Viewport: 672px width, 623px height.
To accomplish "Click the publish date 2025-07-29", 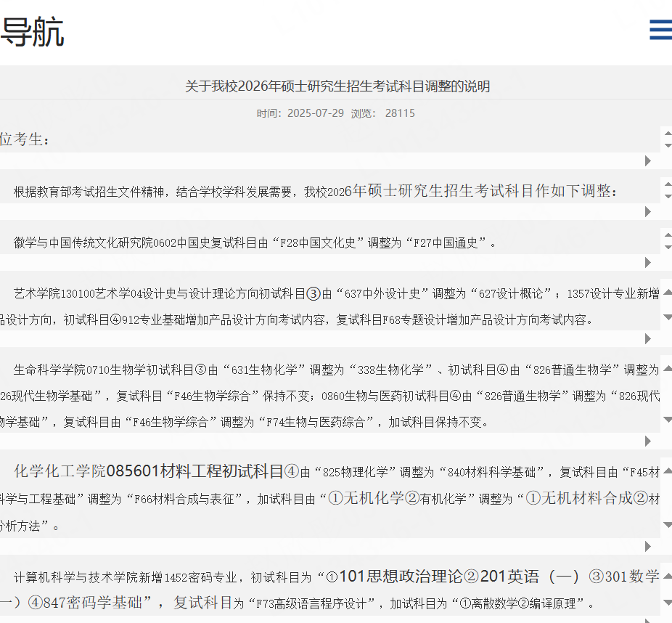I will (x=314, y=113).
